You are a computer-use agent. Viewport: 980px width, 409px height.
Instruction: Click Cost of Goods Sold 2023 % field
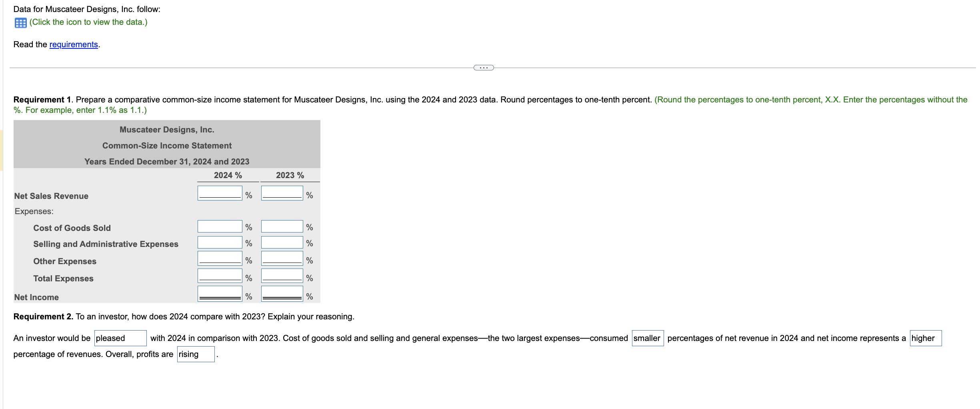[x=282, y=226]
